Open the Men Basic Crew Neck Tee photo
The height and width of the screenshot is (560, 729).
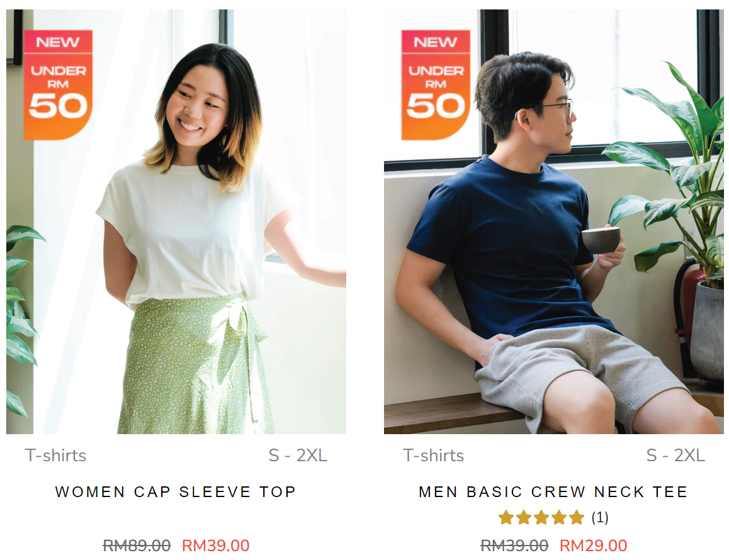tap(554, 221)
